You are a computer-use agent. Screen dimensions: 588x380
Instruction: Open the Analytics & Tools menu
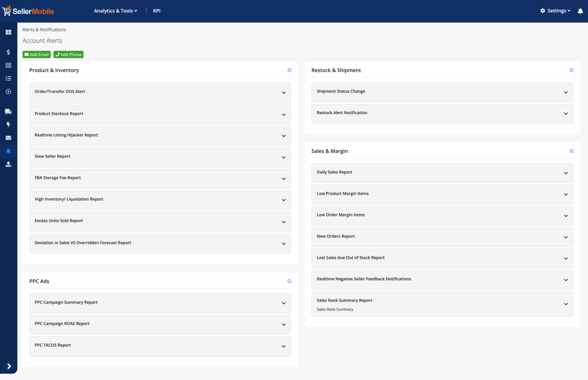point(115,11)
